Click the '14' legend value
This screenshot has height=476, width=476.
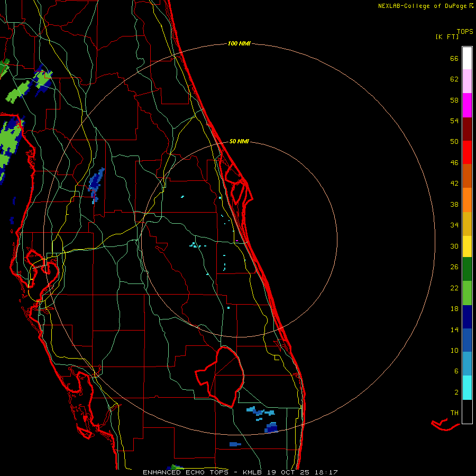click(x=454, y=329)
